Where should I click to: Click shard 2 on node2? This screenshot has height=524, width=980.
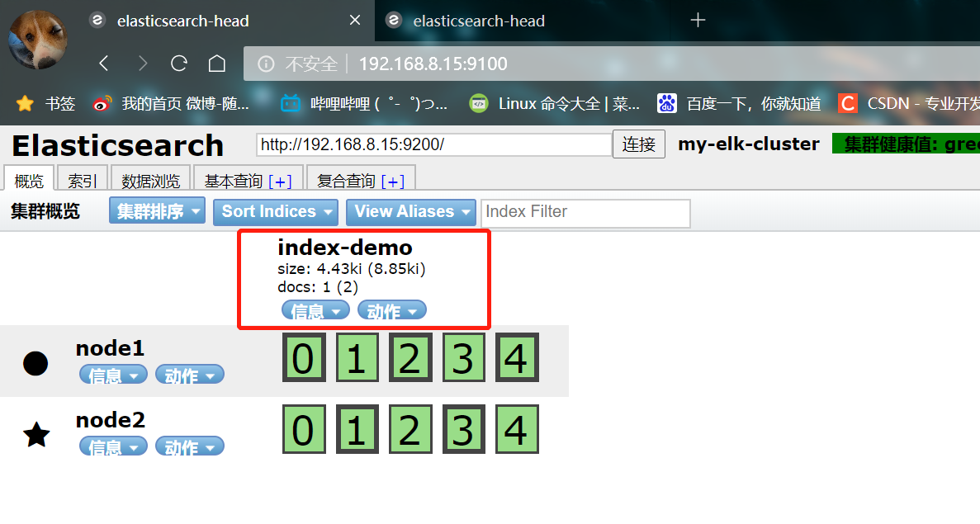410,429
